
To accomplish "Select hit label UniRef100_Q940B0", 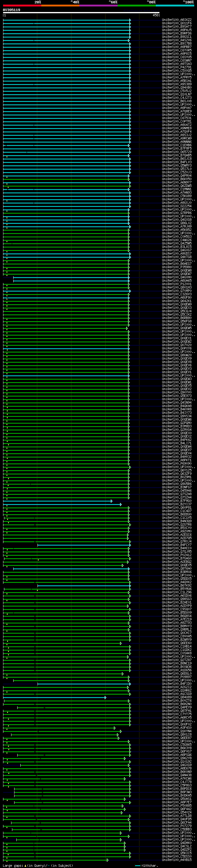I will pos(177,88).
